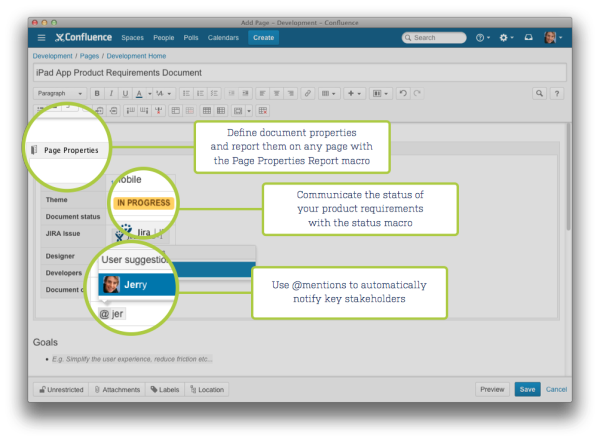Click the page title input field
The width and height of the screenshot is (600, 441).
coord(300,72)
